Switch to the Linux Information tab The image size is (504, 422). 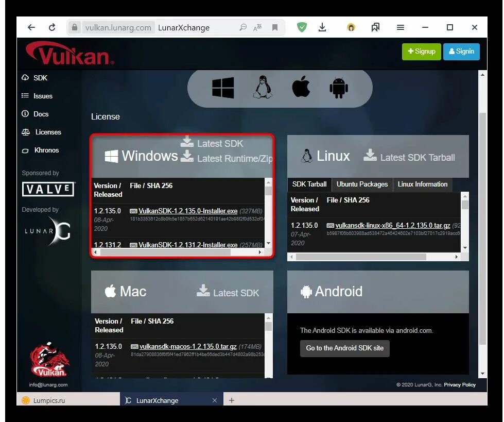(422, 184)
